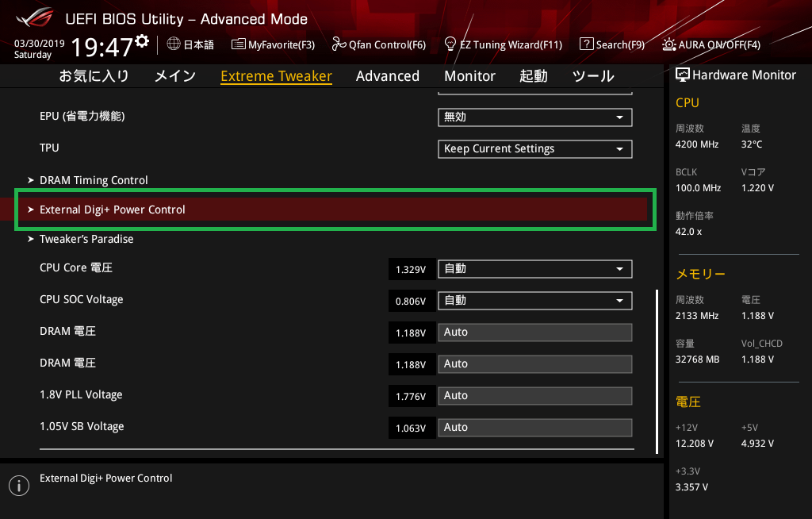The image size is (812, 519).
Task: Click the 42.0 x 動作倍率 reading
Action: tap(689, 231)
